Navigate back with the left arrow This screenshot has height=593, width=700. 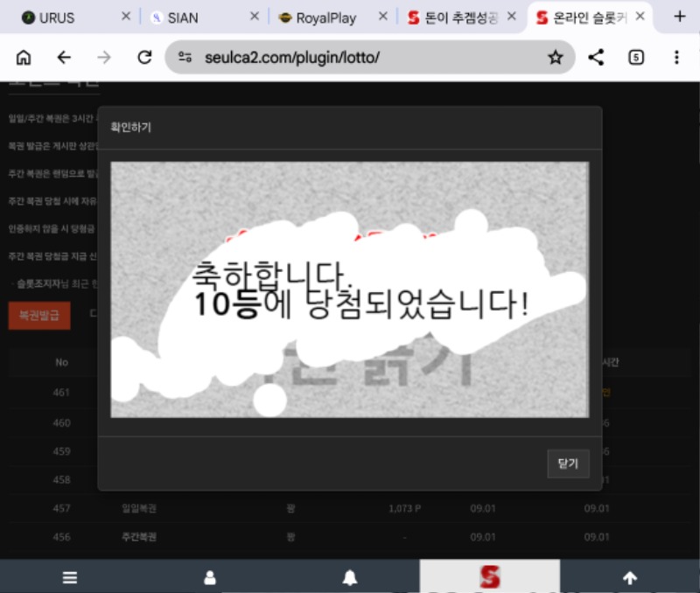64,58
